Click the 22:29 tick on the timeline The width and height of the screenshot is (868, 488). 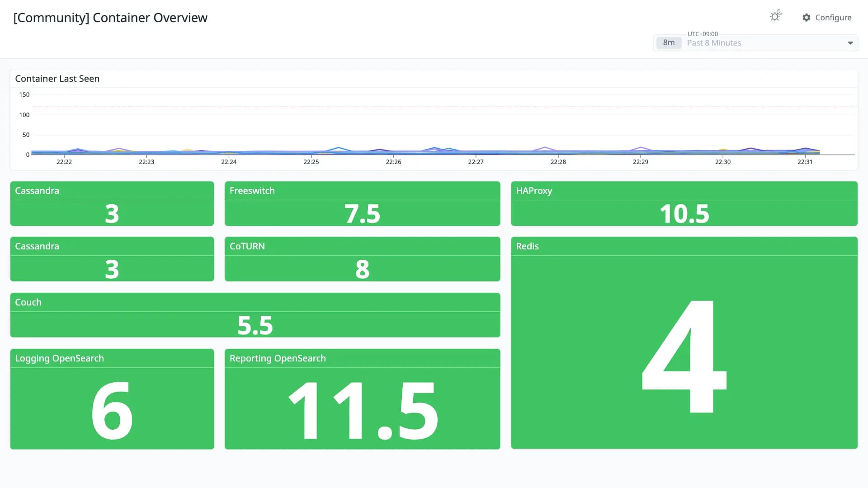[x=640, y=162]
